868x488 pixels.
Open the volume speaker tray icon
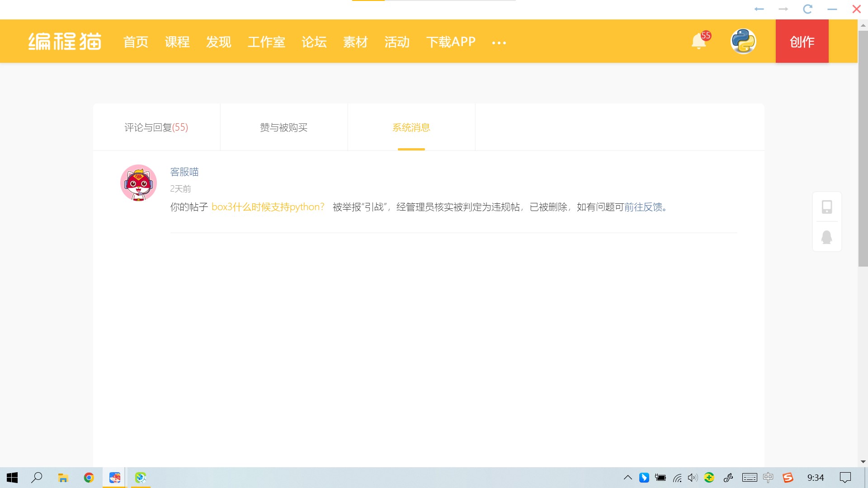point(693,478)
